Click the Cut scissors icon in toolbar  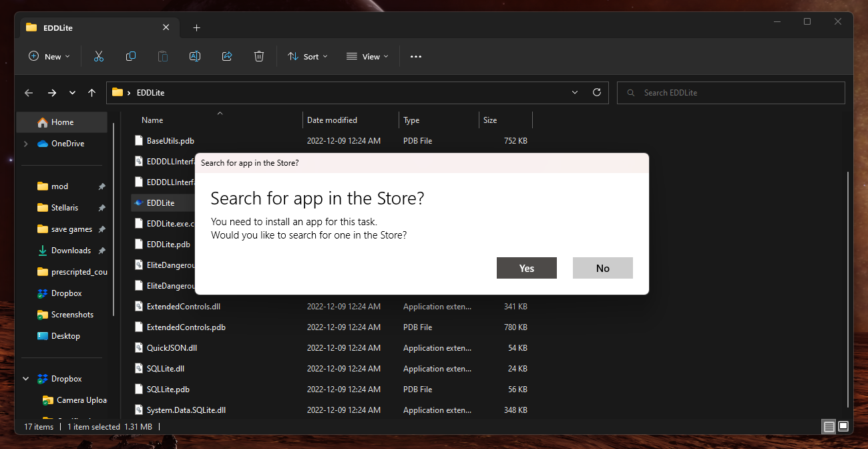coord(99,57)
